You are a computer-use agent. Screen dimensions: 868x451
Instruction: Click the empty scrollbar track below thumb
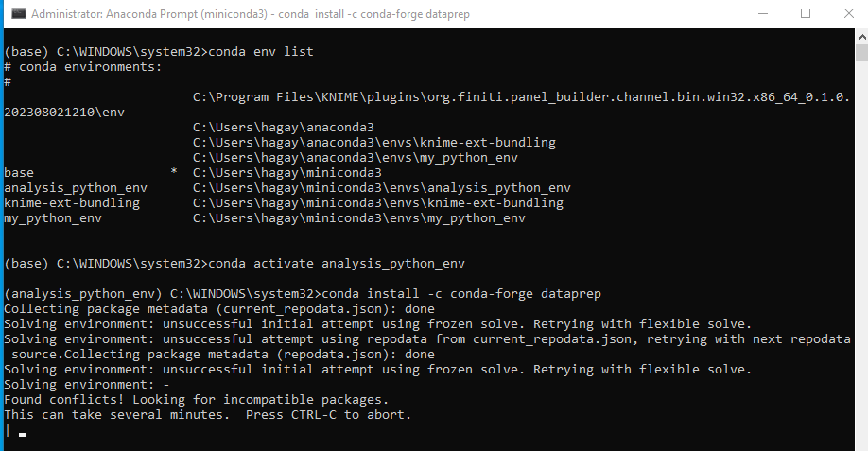861,254
